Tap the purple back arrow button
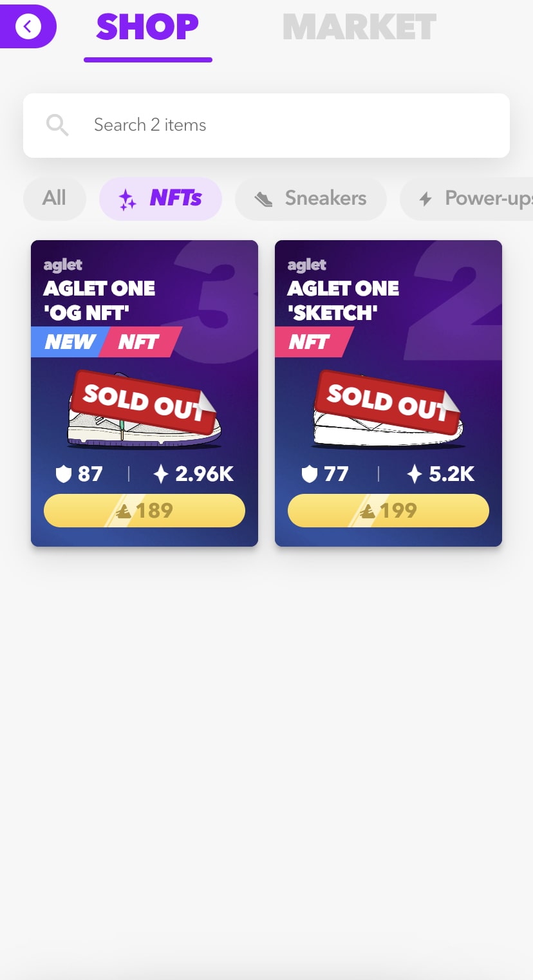Screen dimensions: 533x980 [x=28, y=26]
